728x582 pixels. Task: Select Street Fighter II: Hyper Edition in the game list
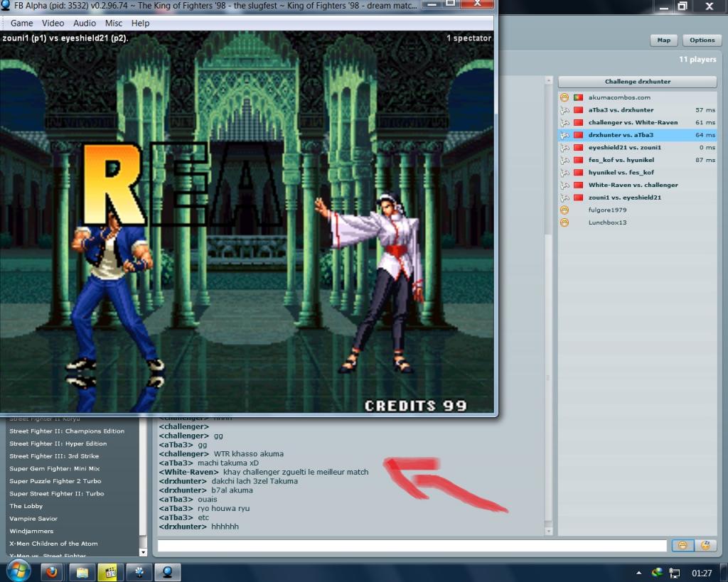pos(58,443)
